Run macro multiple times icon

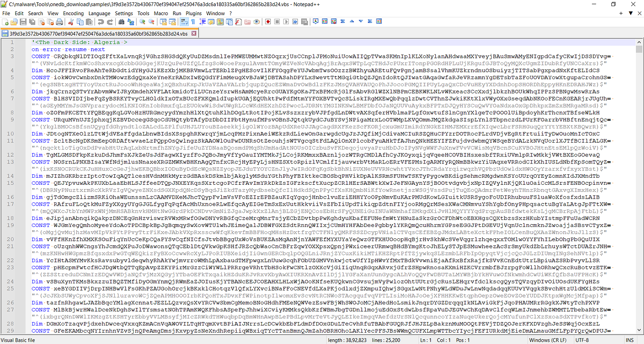[295, 22]
